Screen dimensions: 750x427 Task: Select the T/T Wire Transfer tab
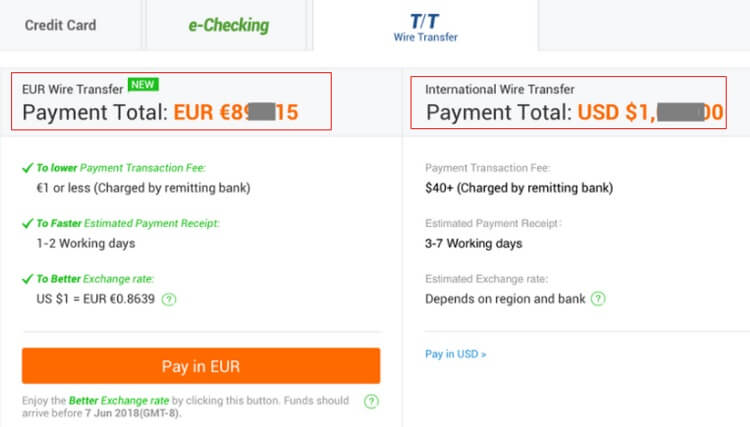click(x=426, y=26)
